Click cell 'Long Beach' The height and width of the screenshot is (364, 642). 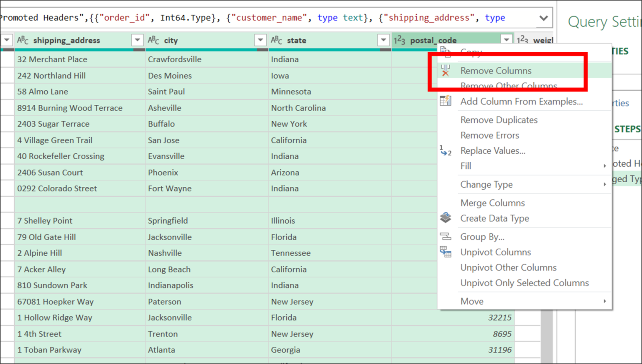pos(207,269)
